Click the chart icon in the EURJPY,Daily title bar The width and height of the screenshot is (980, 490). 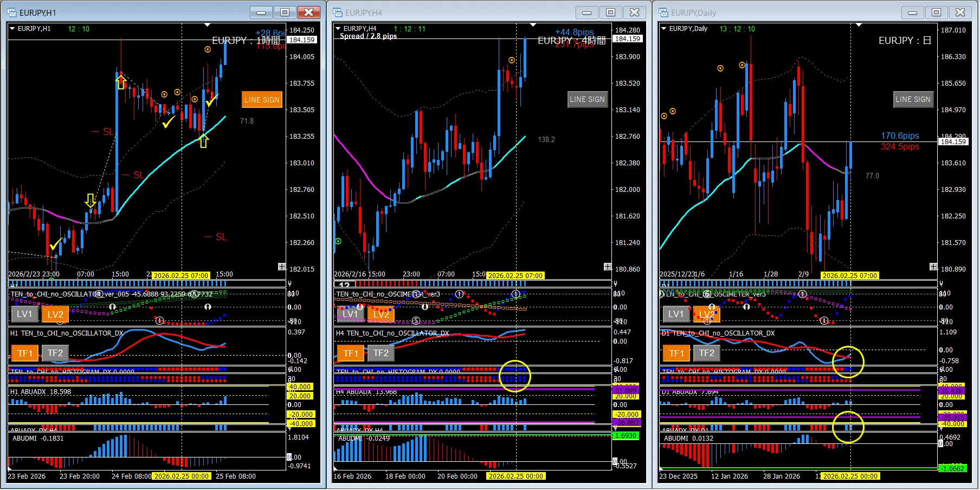[663, 12]
